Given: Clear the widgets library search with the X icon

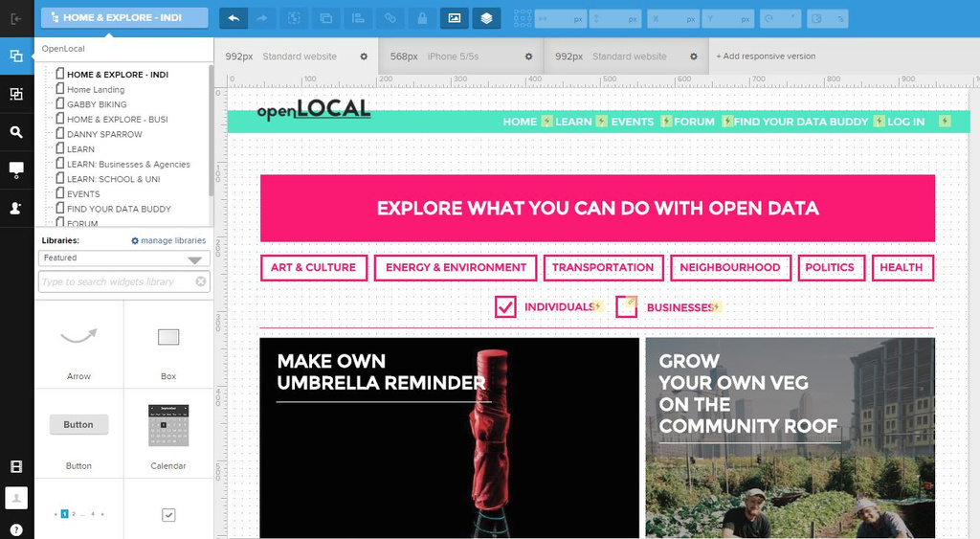Looking at the screenshot, I should pos(201,281).
